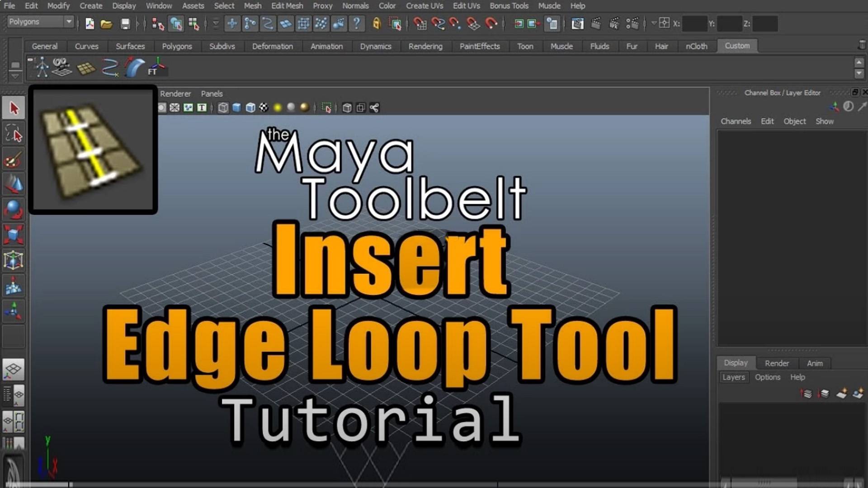Toggle the Joints selection mask
The height and width of the screenshot is (488, 868).
(250, 23)
